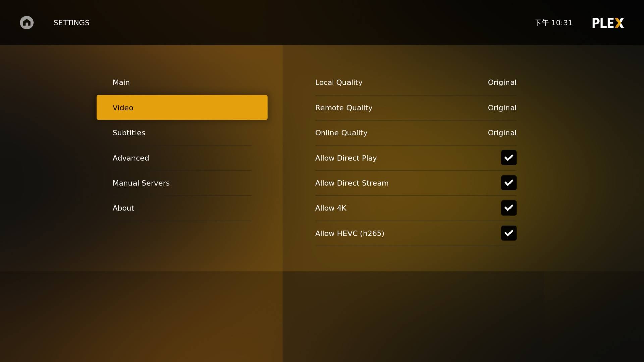Enable Allow 4K setting
The width and height of the screenshot is (644, 362).
pos(508,208)
